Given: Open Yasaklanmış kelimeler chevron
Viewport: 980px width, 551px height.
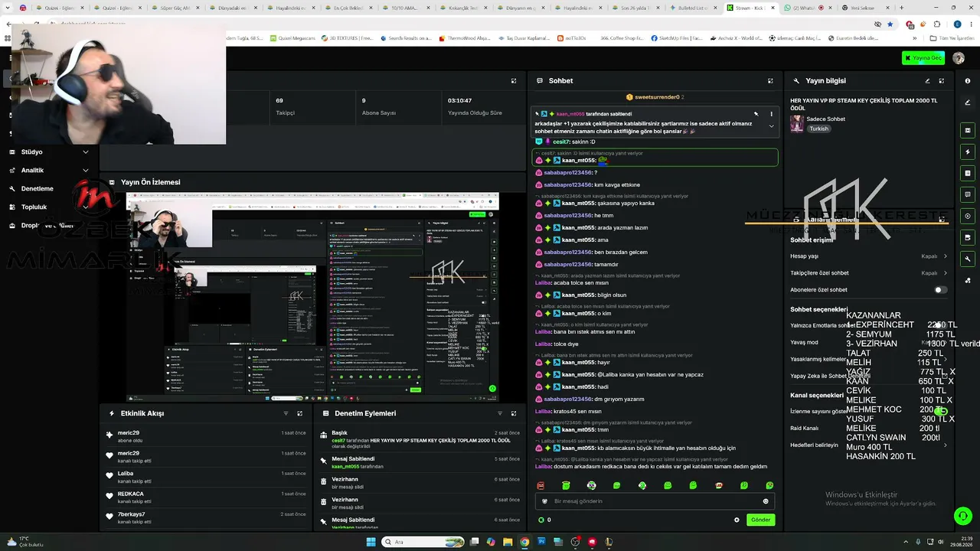Looking at the screenshot, I should [x=946, y=359].
